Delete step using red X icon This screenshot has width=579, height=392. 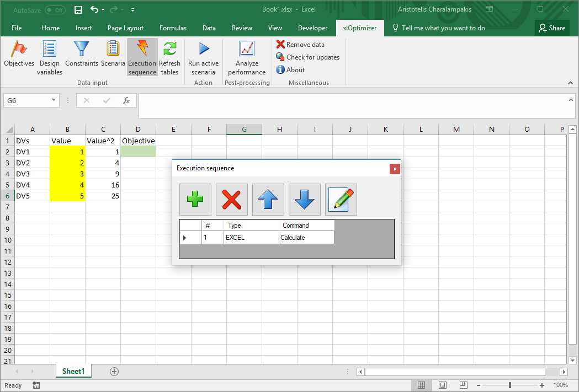coord(232,200)
